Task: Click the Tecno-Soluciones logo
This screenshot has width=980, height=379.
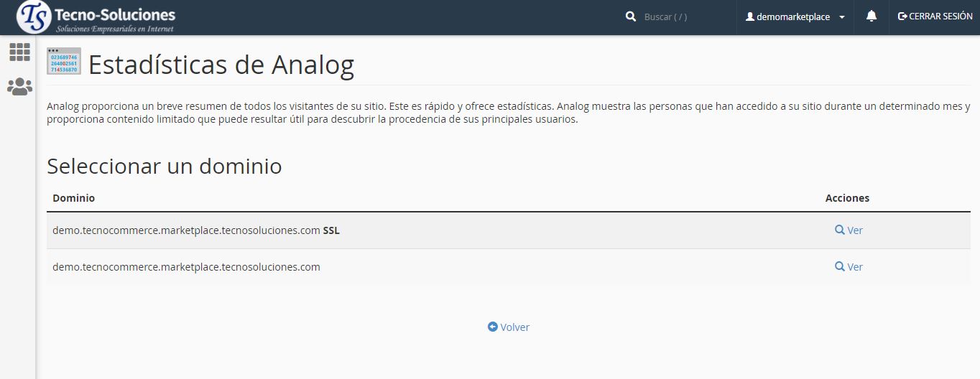Action: [96, 17]
